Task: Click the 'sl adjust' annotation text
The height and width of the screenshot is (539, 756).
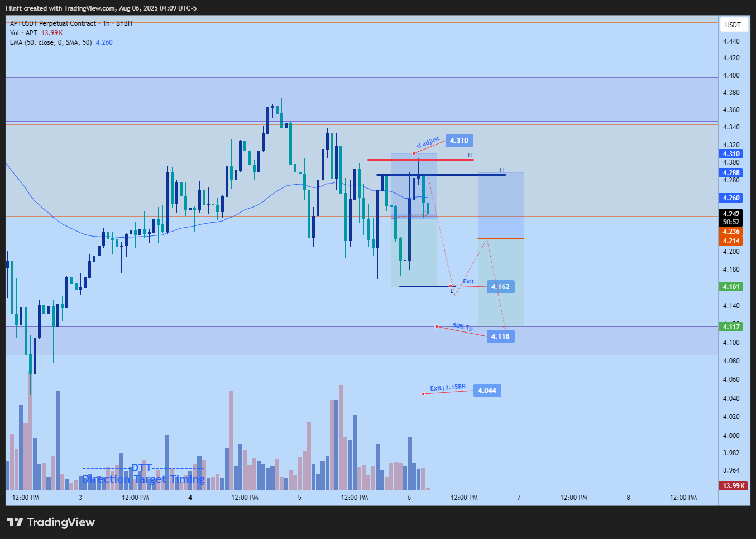Action: tap(428, 142)
